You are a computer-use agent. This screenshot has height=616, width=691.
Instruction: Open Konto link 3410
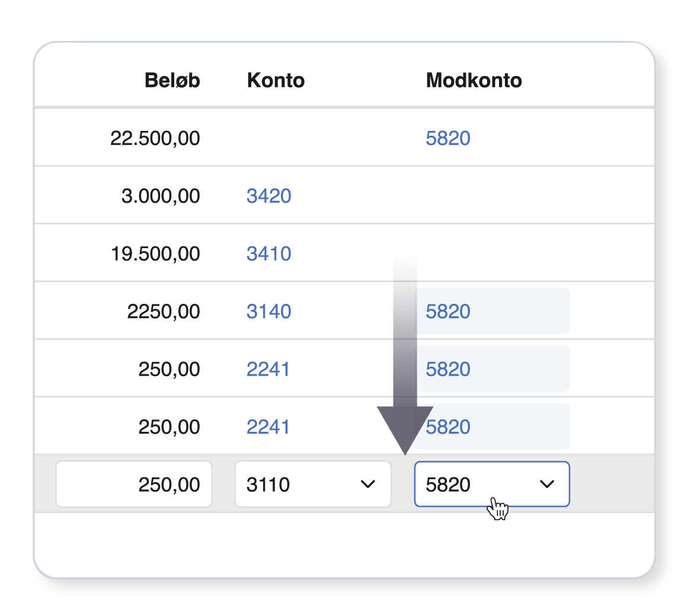[x=269, y=254]
